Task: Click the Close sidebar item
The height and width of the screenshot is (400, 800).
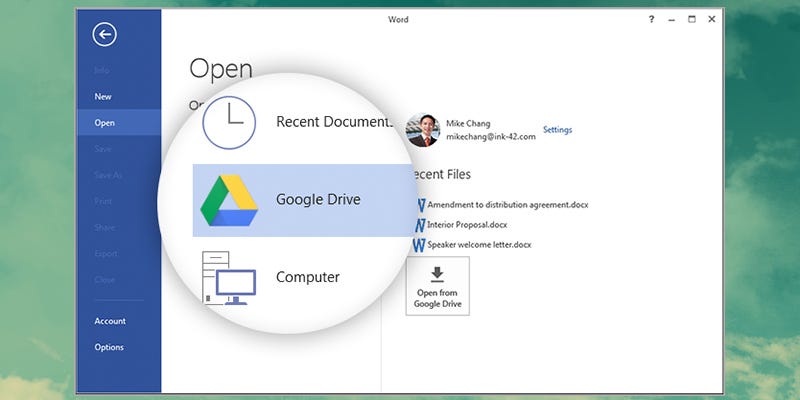Action: pyautogui.click(x=105, y=280)
